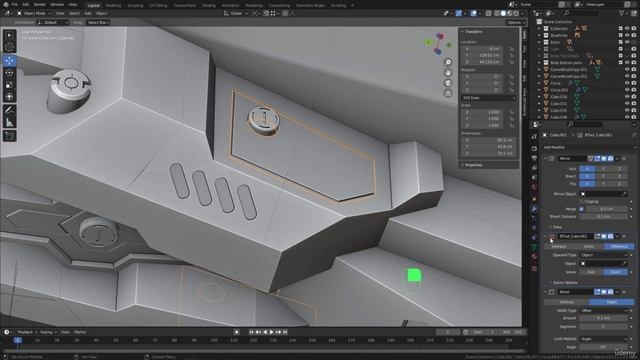
Task: Jump to timeline end frame button
Action: click(x=285, y=332)
